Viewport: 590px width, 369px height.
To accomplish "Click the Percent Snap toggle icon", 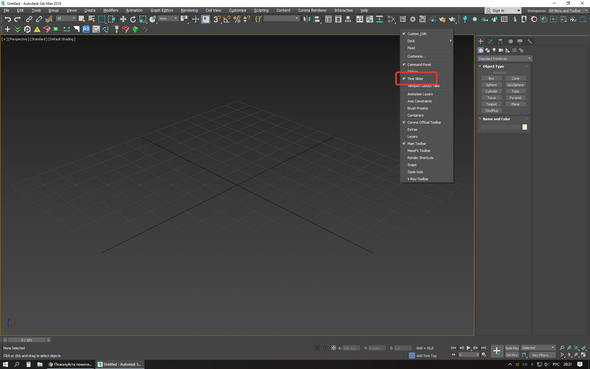I will pos(237,19).
